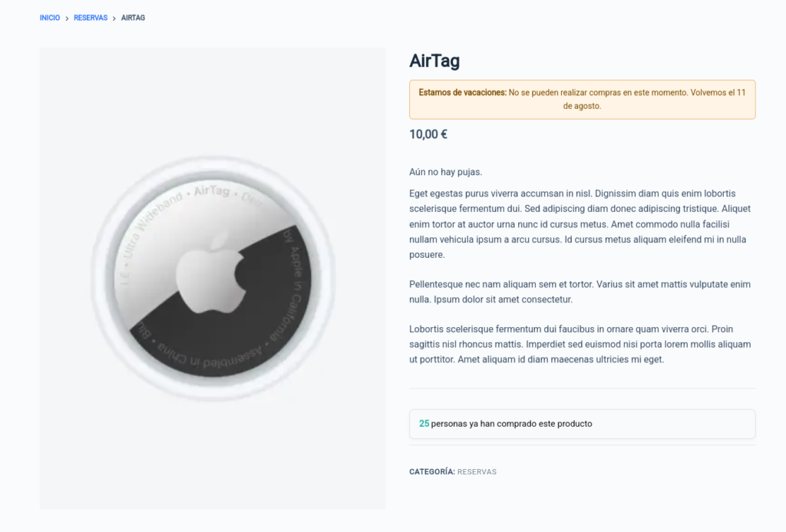The width and height of the screenshot is (786, 532).
Task: Click the paragraph starting 'Pellentesque nec nam'
Action: pos(582,292)
